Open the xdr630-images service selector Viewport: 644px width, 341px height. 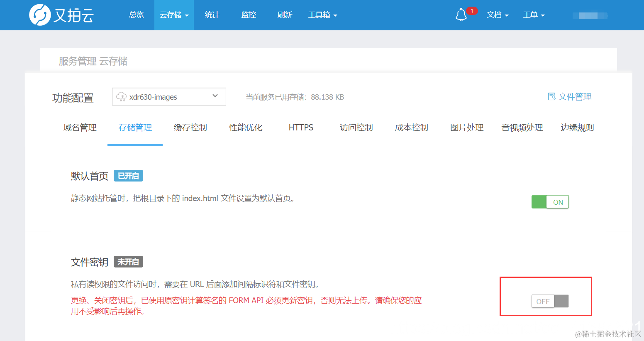coord(168,96)
